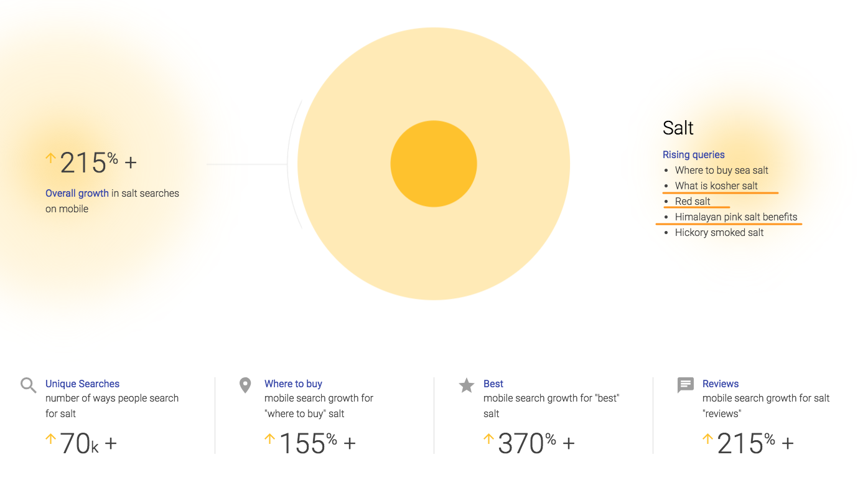Click the up arrow beside 370%
Image resolution: width=868 pixels, height=485 pixels.
(488, 439)
